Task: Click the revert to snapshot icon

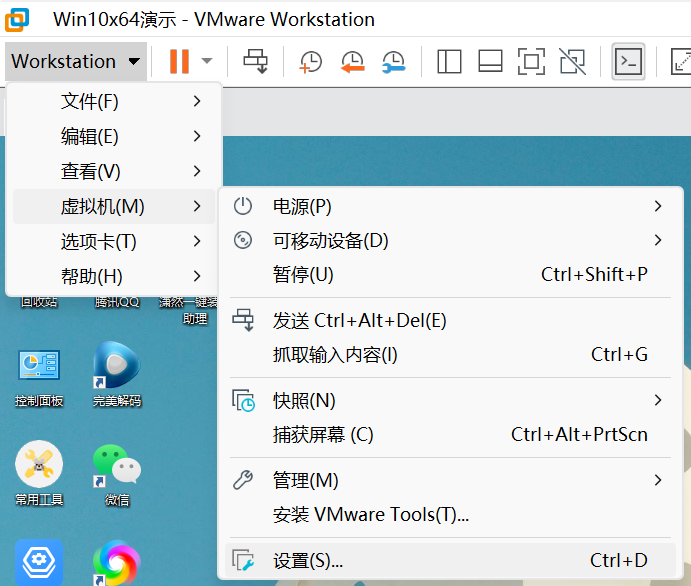Action: 352,61
